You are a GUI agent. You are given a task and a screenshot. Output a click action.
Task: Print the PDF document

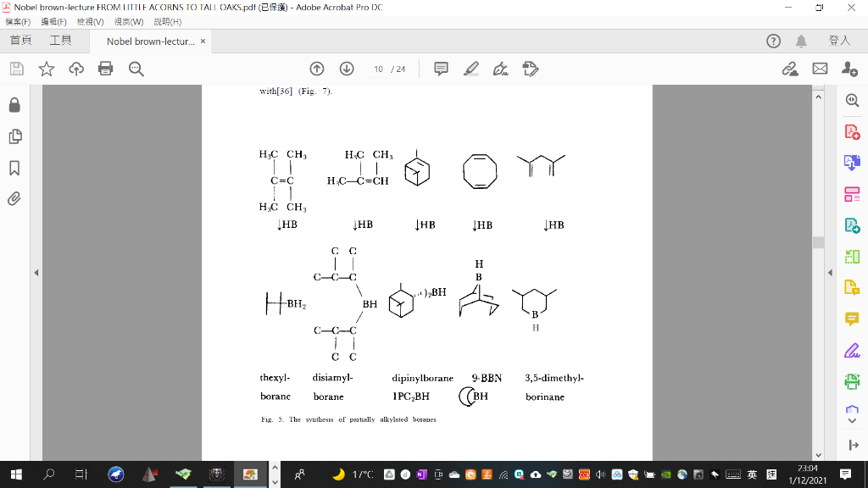[106, 69]
